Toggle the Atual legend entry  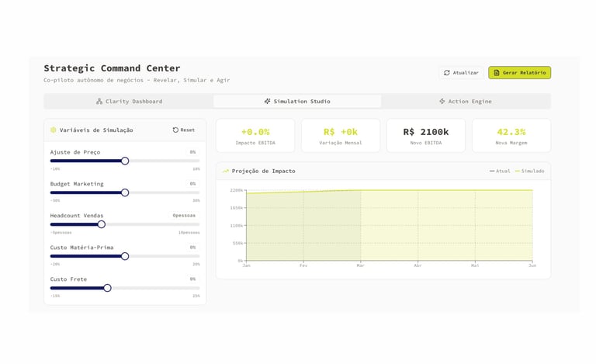coord(500,171)
